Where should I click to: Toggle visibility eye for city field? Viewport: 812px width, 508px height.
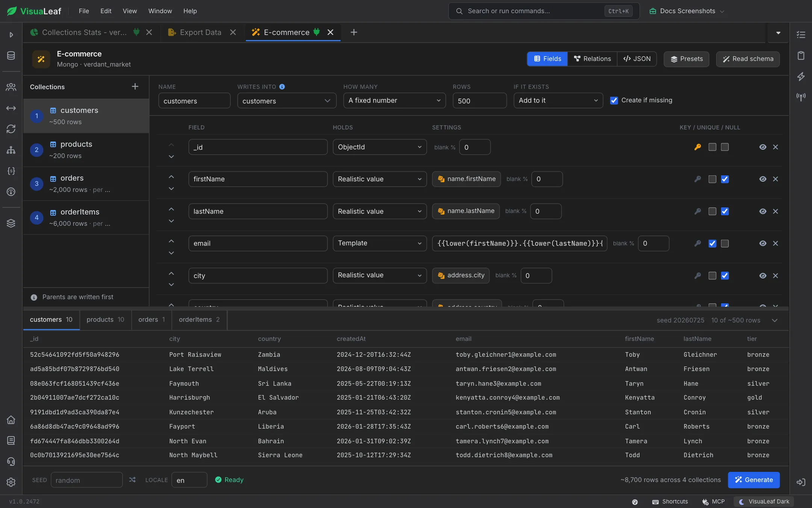(x=763, y=276)
